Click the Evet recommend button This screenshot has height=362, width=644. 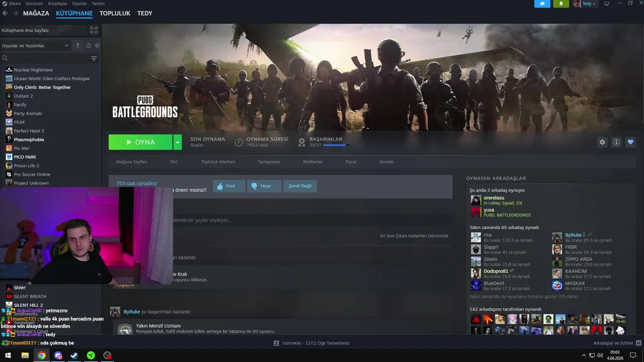pos(229,186)
